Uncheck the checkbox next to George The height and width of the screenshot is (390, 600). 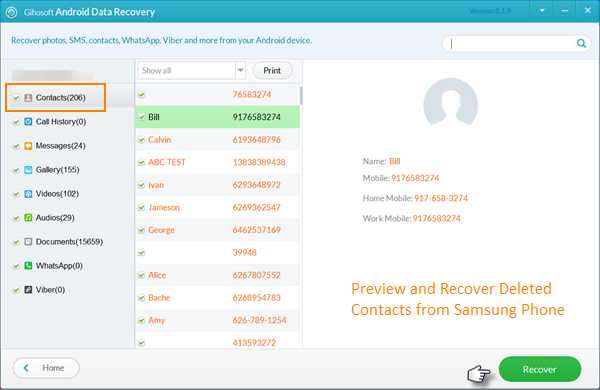(x=142, y=230)
